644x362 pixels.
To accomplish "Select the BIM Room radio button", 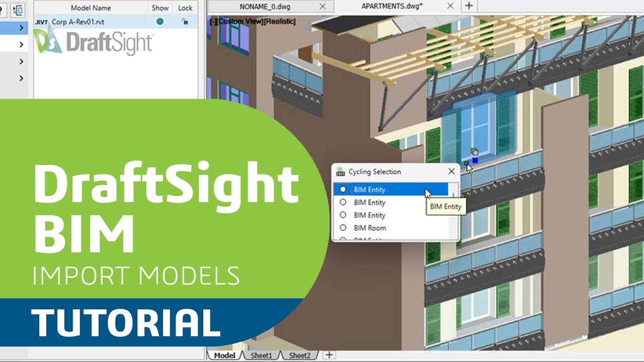I will 343,228.
